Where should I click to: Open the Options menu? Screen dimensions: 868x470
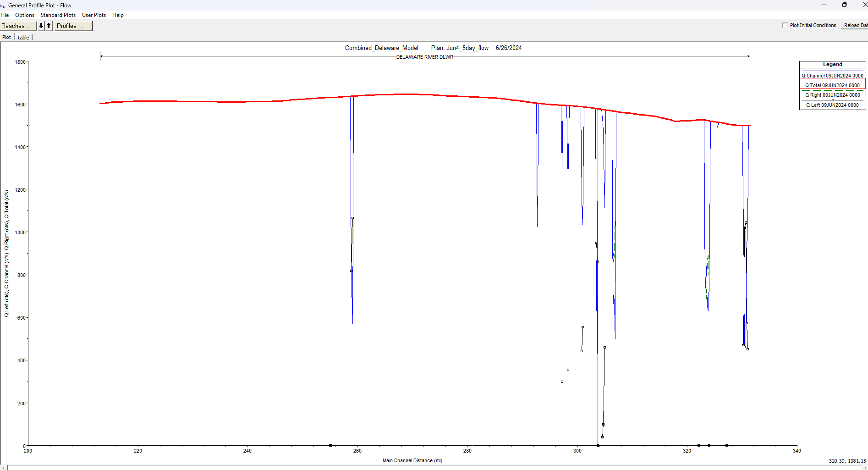click(25, 15)
